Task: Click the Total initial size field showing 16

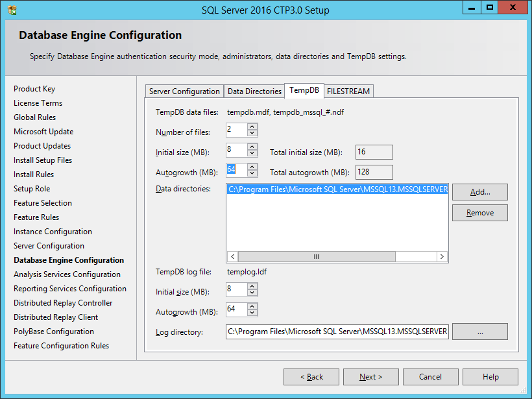Action: click(x=374, y=152)
